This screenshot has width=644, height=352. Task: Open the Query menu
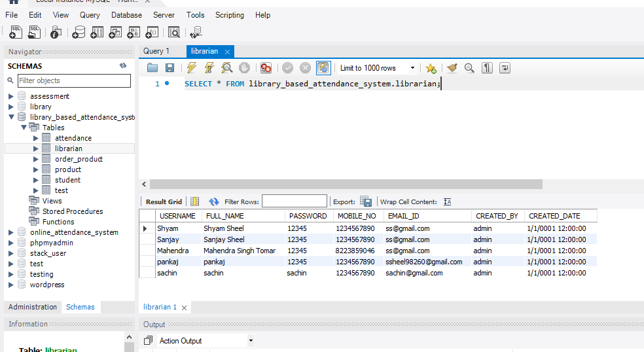click(90, 15)
